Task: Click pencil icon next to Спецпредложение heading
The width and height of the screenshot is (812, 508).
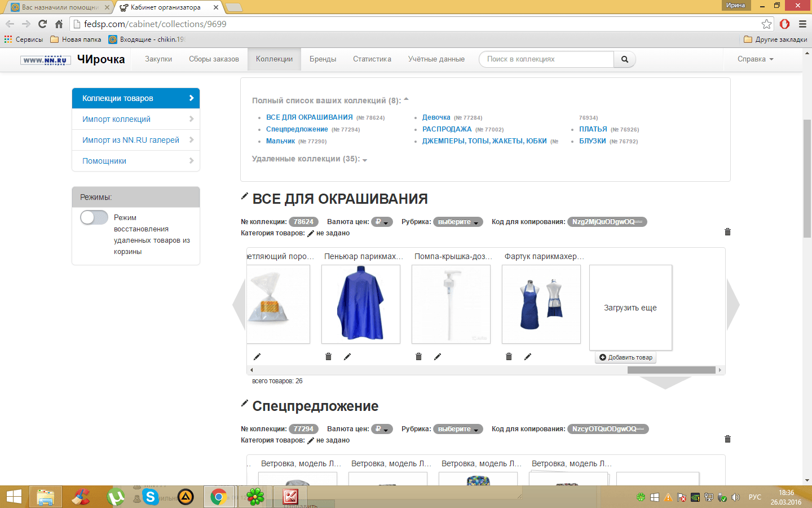Action: tap(244, 404)
